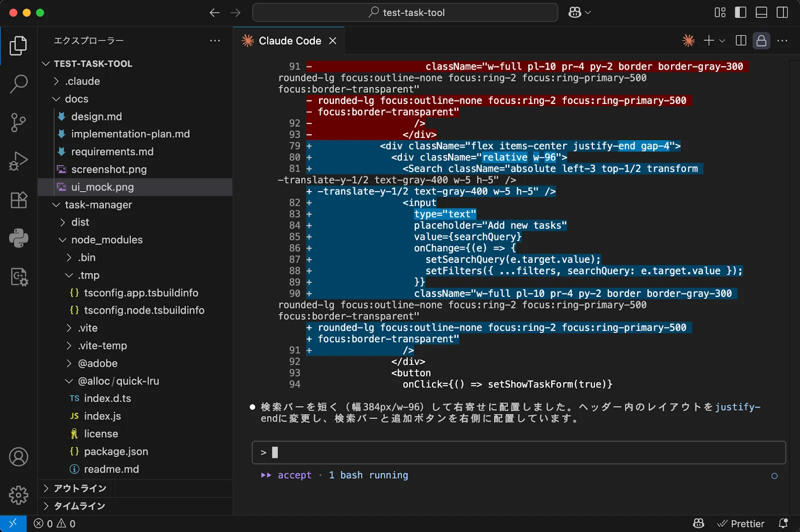
Task: Toggle the bottom panel visibility
Action: click(761, 12)
